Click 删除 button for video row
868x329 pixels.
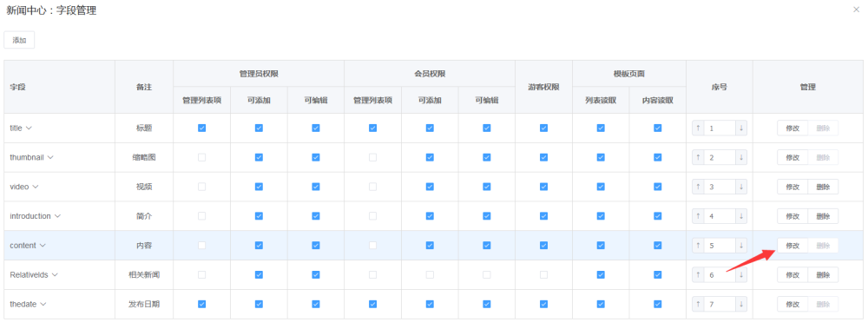[823, 187]
